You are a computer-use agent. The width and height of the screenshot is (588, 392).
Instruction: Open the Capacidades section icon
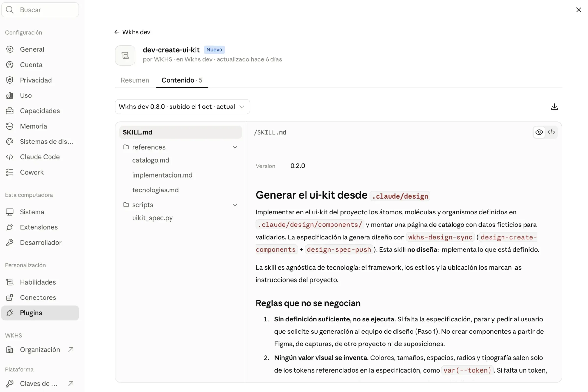pyautogui.click(x=10, y=111)
